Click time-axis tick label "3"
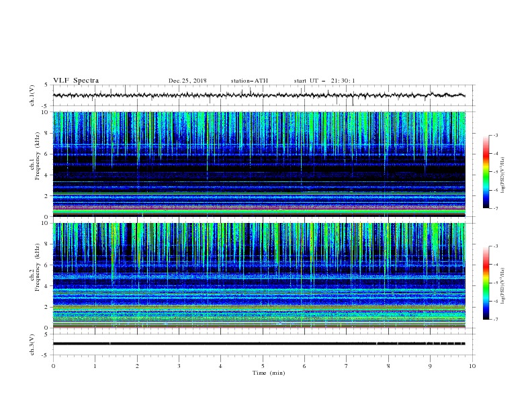This screenshot has width=532, height=411. click(179, 366)
